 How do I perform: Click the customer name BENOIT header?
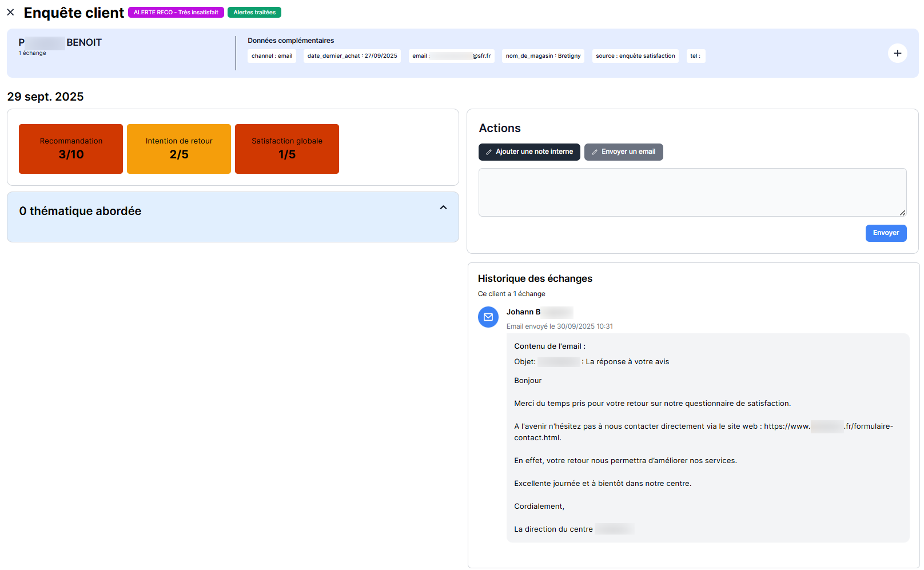(x=83, y=42)
